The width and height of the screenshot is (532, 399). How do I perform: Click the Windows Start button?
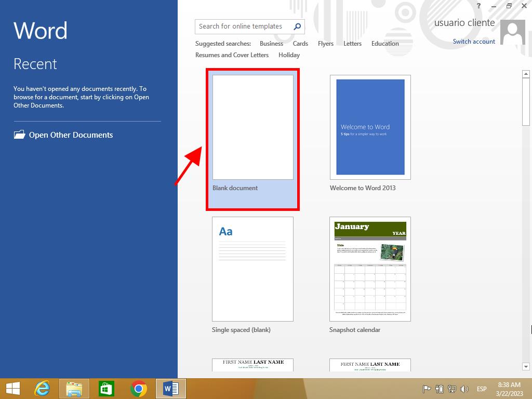pyautogui.click(x=13, y=389)
